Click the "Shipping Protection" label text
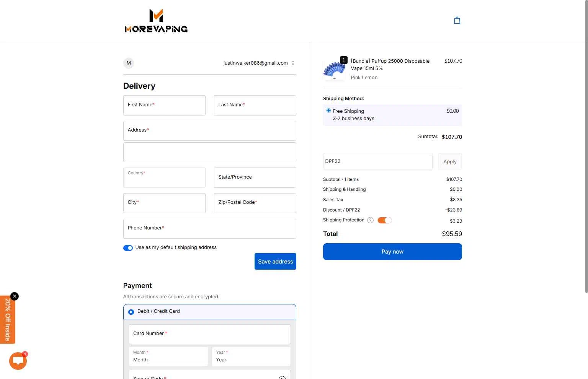Image resolution: width=588 pixels, height=379 pixels. tap(344, 220)
